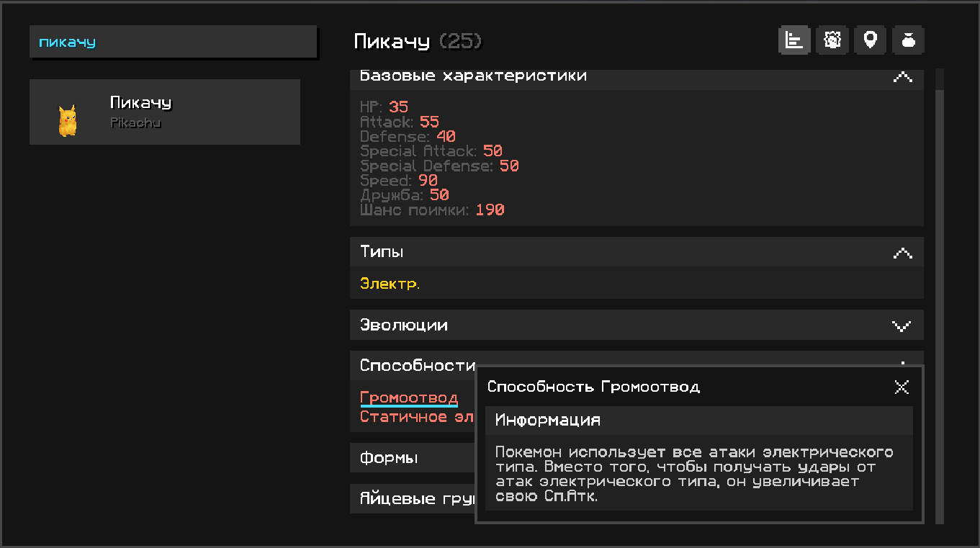Click the Defense: 40 stat line
Image resolution: width=980 pixels, height=548 pixels.
408,136
